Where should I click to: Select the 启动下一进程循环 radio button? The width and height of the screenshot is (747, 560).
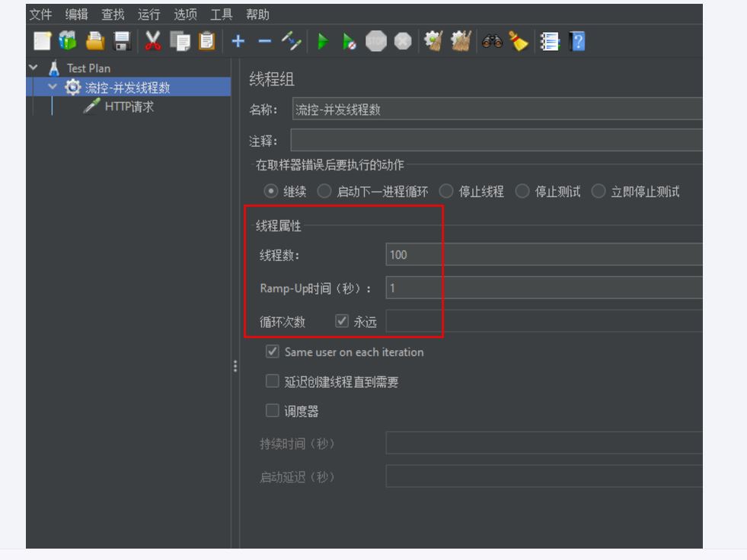pyautogui.click(x=324, y=192)
